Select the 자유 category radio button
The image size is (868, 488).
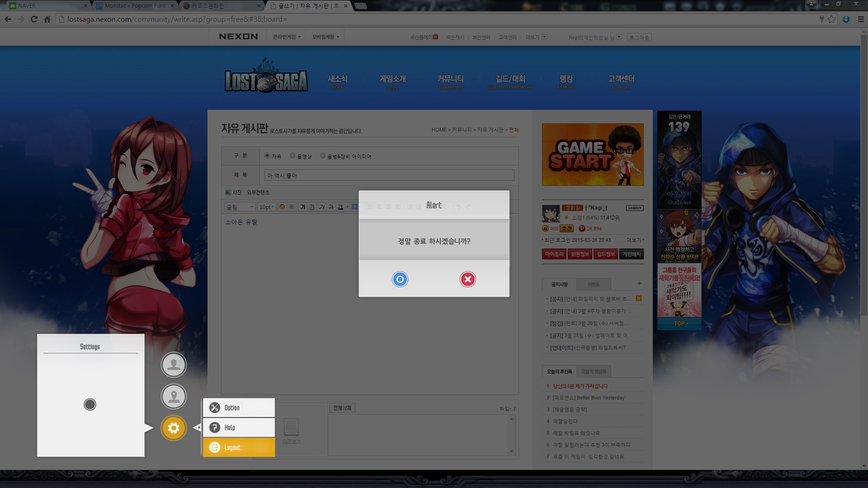coord(267,155)
